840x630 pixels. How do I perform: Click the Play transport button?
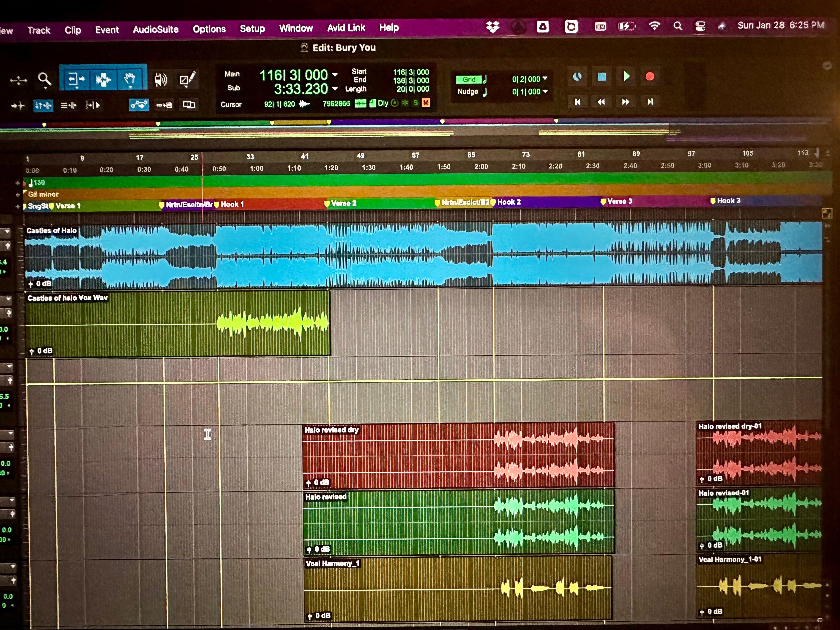coord(626,76)
